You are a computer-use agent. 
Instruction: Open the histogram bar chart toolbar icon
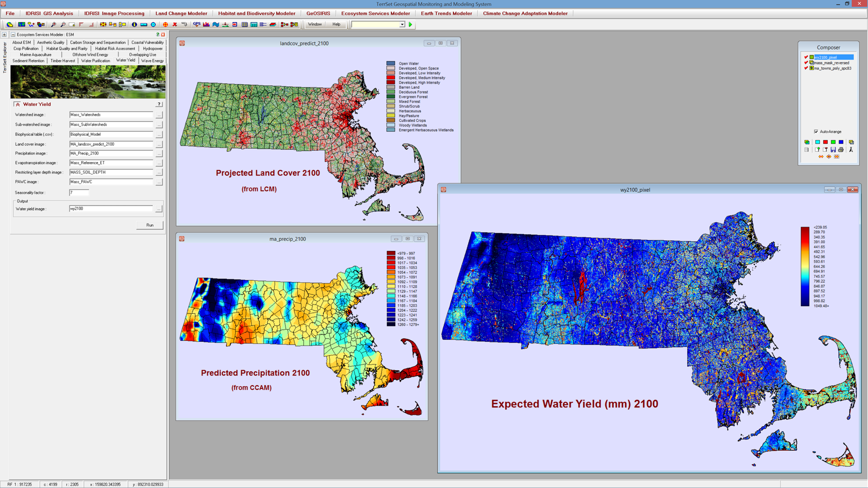tap(206, 24)
